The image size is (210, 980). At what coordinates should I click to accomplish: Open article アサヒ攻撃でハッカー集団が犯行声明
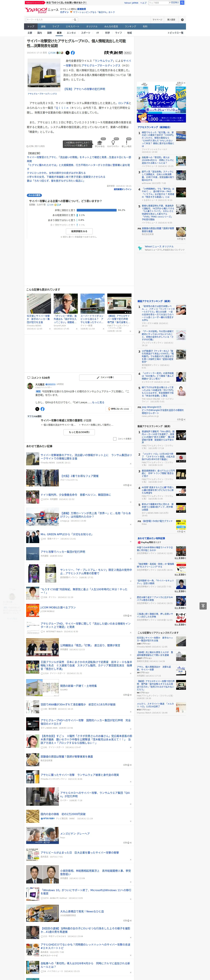(63, 551)
